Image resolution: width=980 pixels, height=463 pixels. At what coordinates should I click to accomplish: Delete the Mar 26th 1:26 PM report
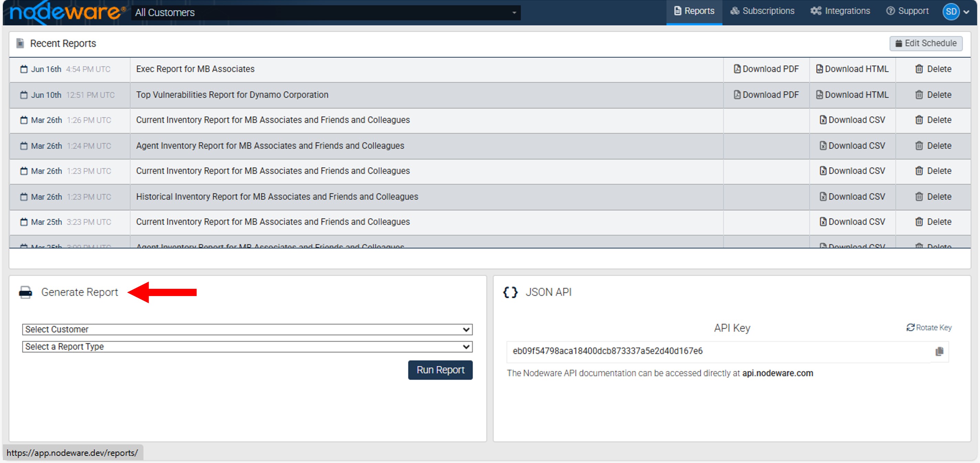click(x=933, y=120)
